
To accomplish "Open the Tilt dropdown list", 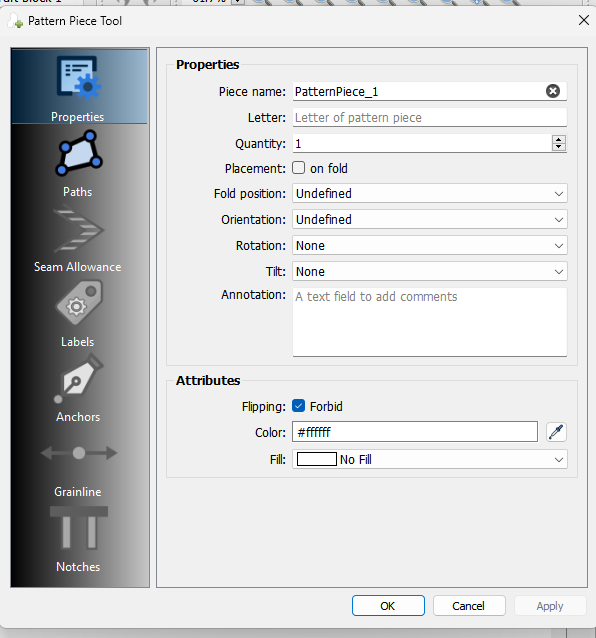I will point(430,271).
